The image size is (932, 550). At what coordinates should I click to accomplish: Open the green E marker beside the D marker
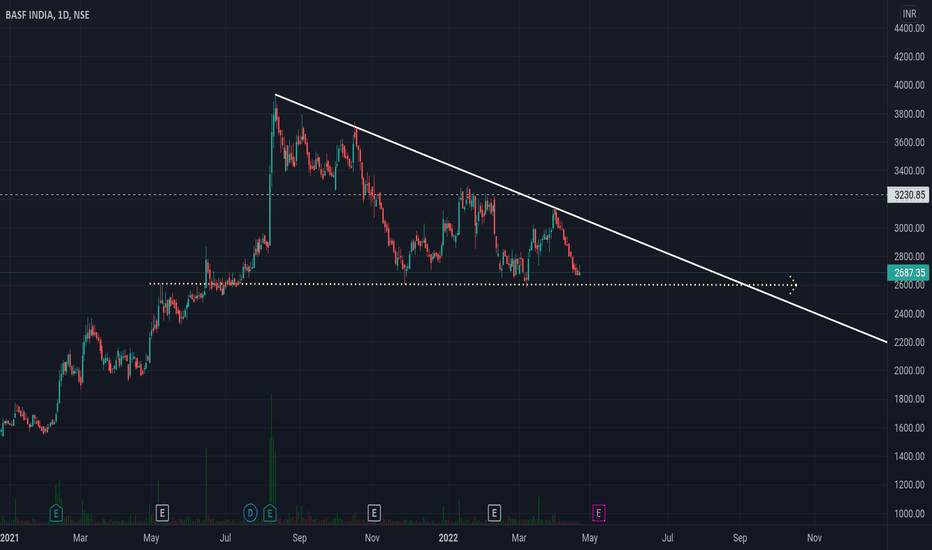(270, 513)
